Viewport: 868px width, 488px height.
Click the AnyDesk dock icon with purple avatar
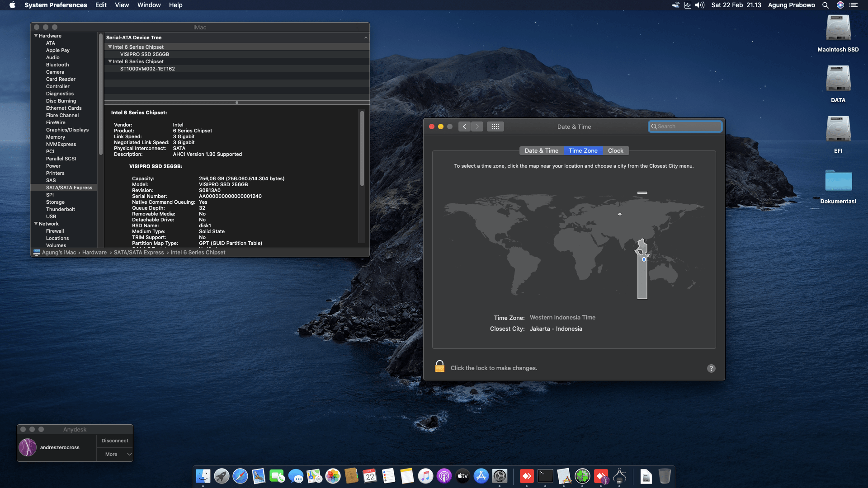pos(601,476)
